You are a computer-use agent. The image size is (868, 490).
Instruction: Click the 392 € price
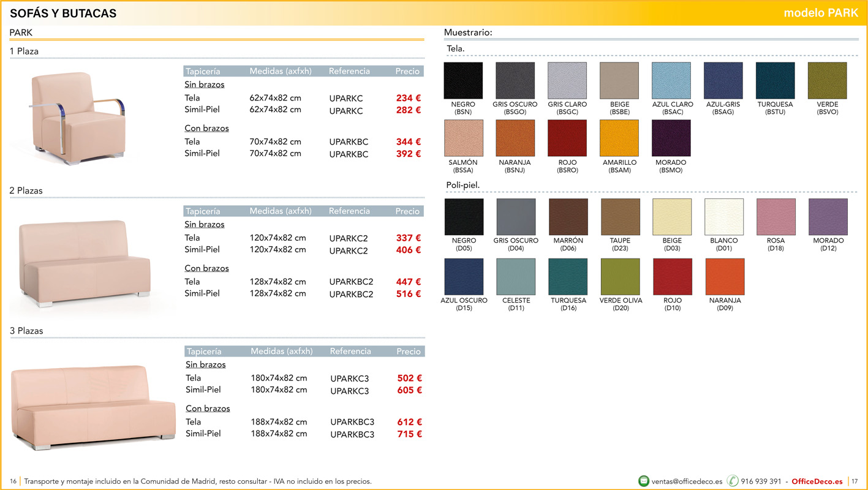point(409,154)
